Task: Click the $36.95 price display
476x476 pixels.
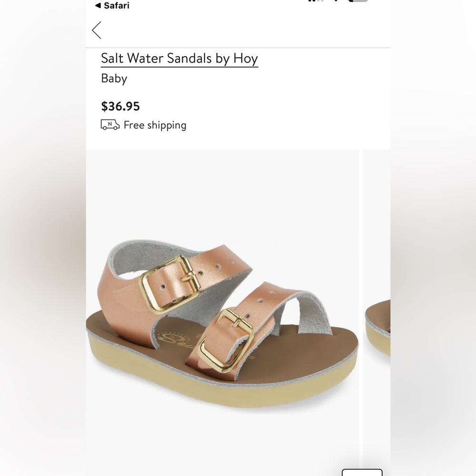Action: click(x=120, y=106)
